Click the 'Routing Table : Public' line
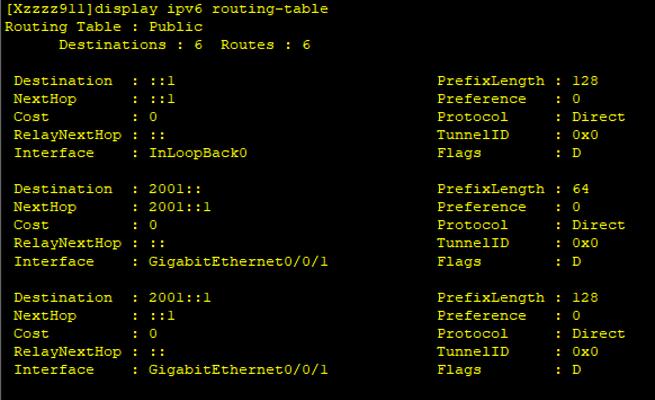The width and height of the screenshot is (655, 400). click(x=104, y=27)
